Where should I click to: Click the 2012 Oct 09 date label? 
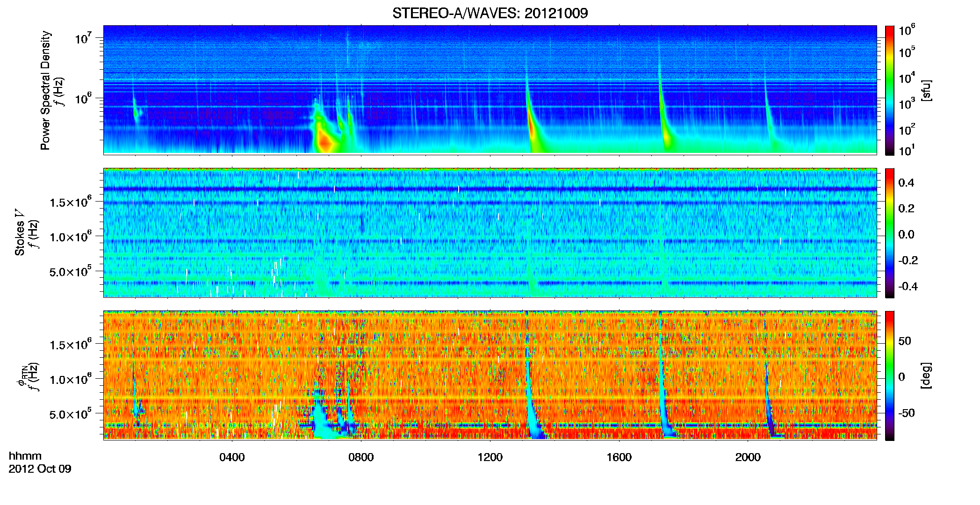click(x=40, y=469)
